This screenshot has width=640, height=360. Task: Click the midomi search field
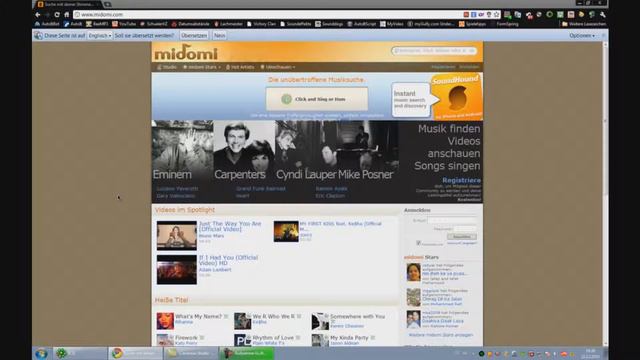pos(434,51)
